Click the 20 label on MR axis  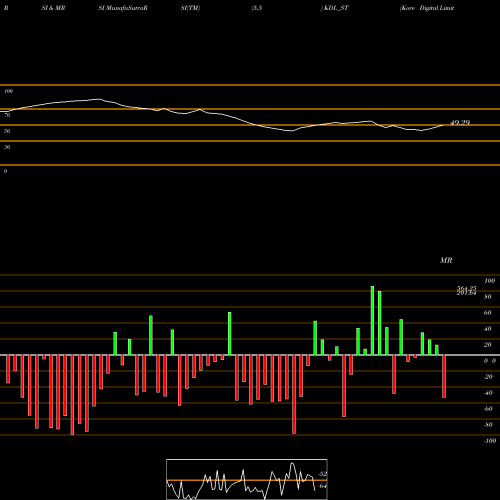pos(488,345)
